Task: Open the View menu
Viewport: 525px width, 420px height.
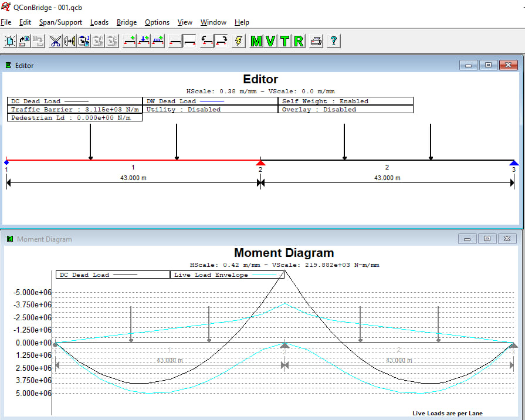Action: (185, 22)
